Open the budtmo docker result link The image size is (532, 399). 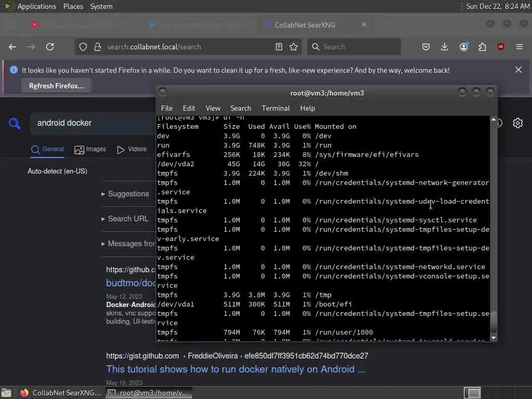pos(130,283)
